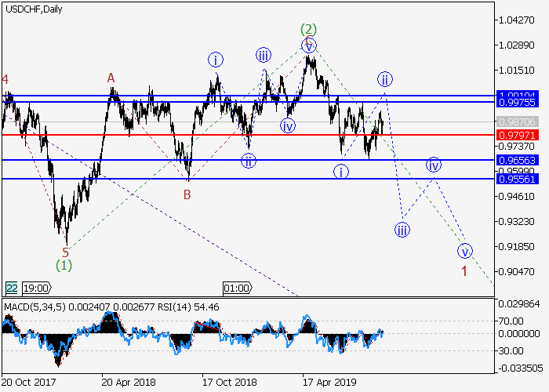Click the USDCHF,Daily chart title
The height and width of the screenshot is (392, 549).
(x=35, y=9)
